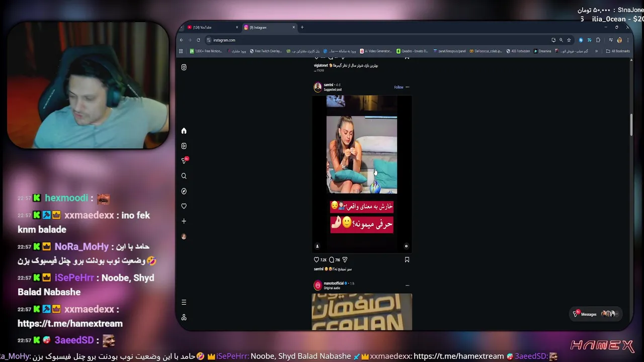Toggle mute speaker on samtnl video
The image size is (644, 362).
click(x=407, y=246)
